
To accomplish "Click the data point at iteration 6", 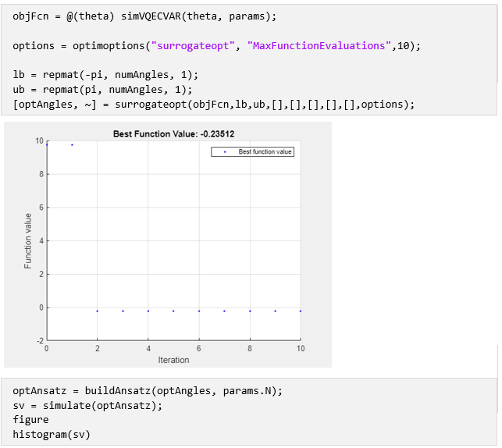I will [199, 311].
